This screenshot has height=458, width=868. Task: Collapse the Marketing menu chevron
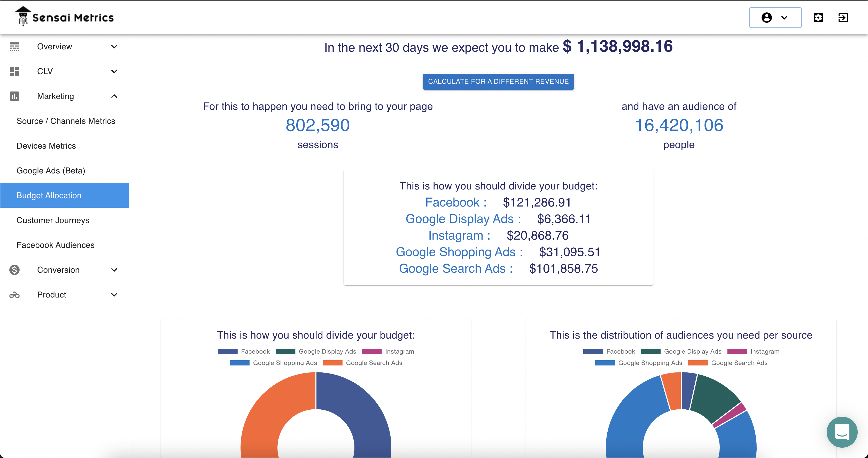(114, 96)
